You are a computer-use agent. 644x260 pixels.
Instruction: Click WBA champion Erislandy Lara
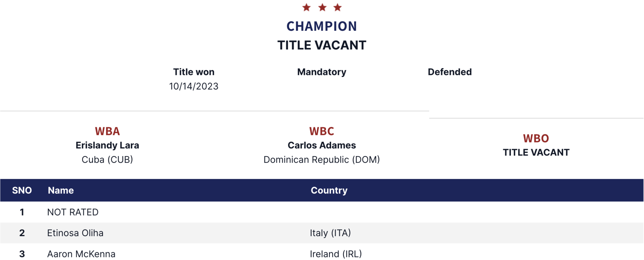tap(107, 145)
